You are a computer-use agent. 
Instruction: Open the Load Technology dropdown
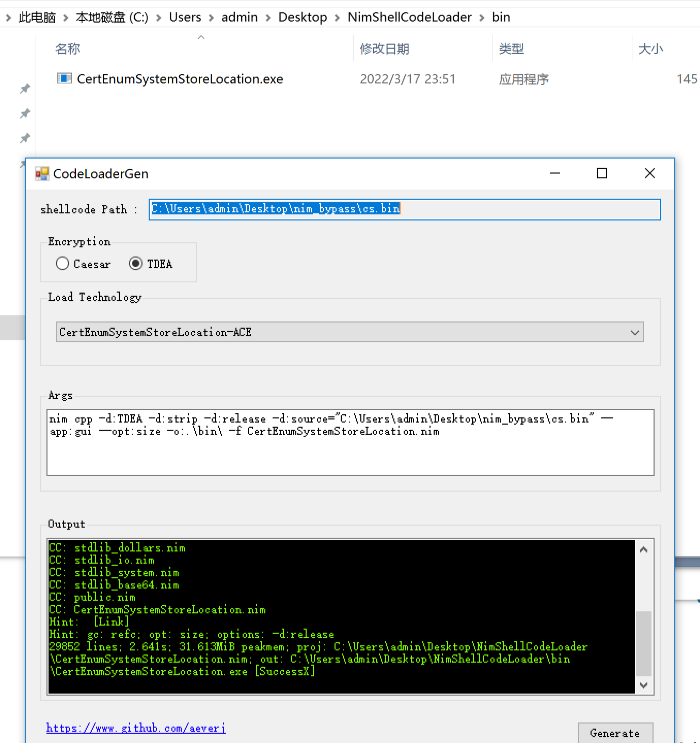(x=350, y=332)
